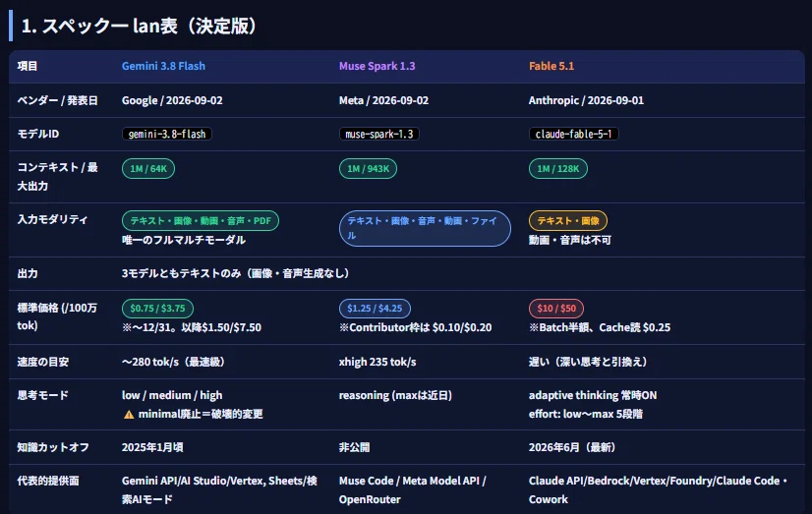Click the テキスト・画像・動画・音声・PDF badge
Image resolution: width=812 pixels, height=514 pixels.
201,221
